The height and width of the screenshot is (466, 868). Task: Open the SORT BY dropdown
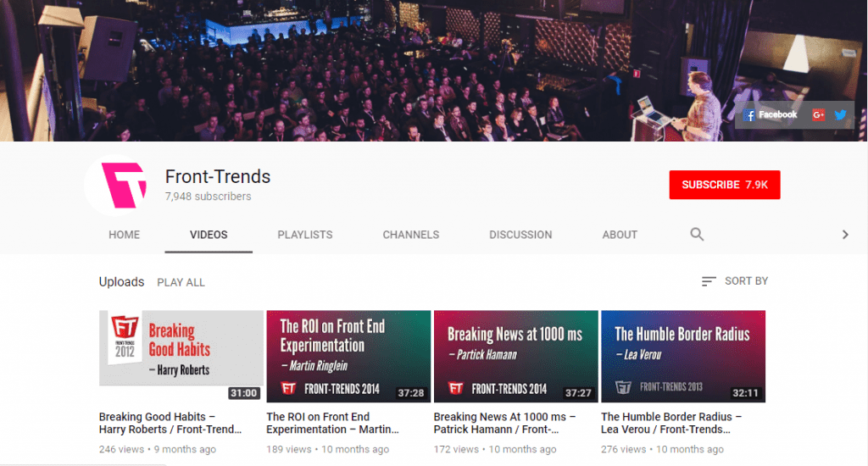735,281
